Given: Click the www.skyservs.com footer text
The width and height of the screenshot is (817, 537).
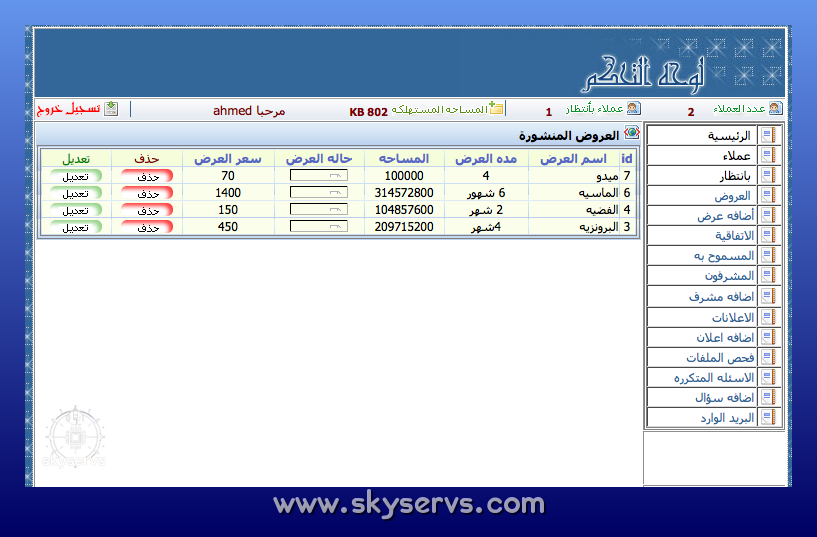Looking at the screenshot, I should 408,503.
